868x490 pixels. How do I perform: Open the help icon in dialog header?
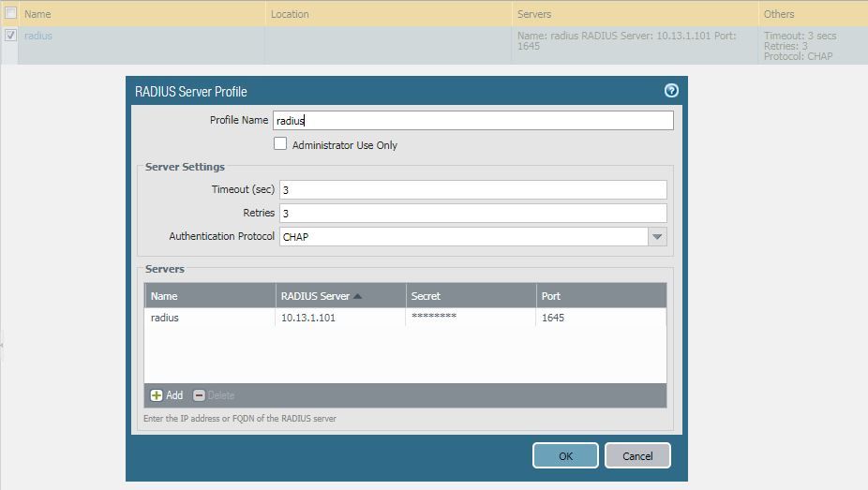(x=670, y=91)
